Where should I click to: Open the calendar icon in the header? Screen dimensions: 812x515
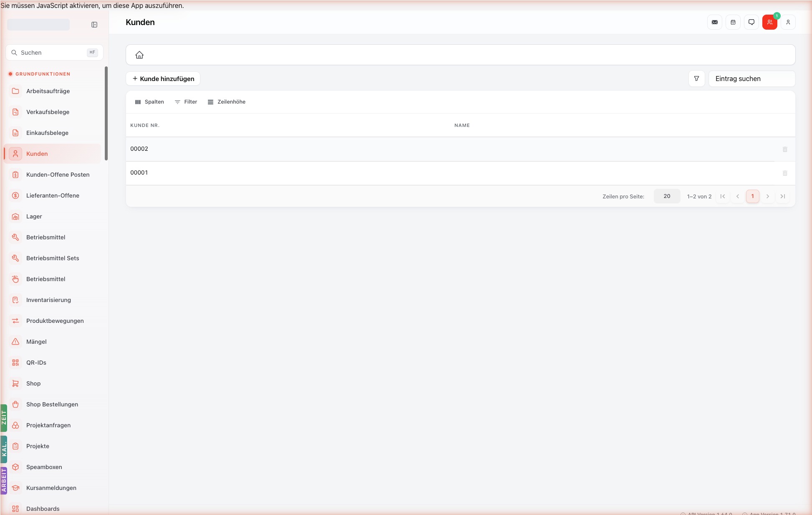point(733,22)
